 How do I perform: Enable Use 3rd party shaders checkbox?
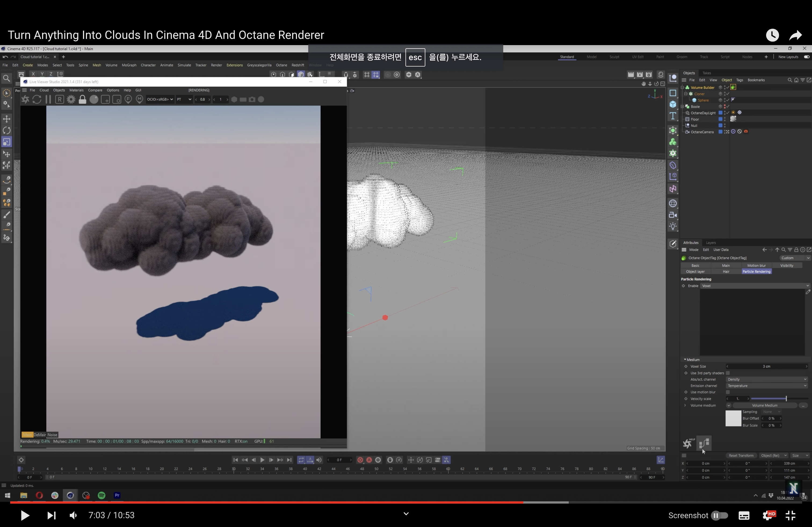[728, 373]
